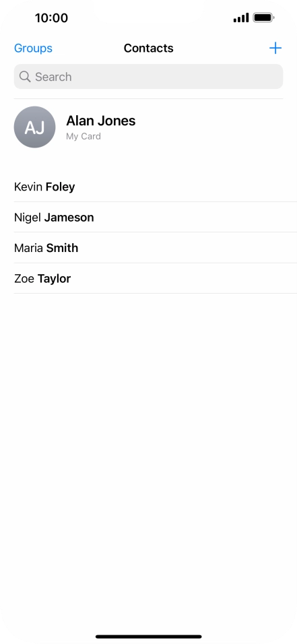Open Alan Jones contact name
This screenshot has width=297, height=644.
click(x=100, y=121)
